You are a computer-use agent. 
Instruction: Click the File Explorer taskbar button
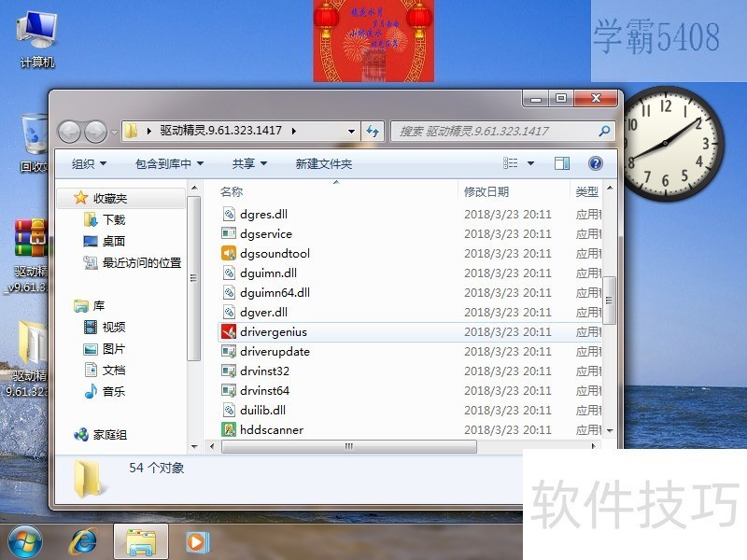[141, 542]
